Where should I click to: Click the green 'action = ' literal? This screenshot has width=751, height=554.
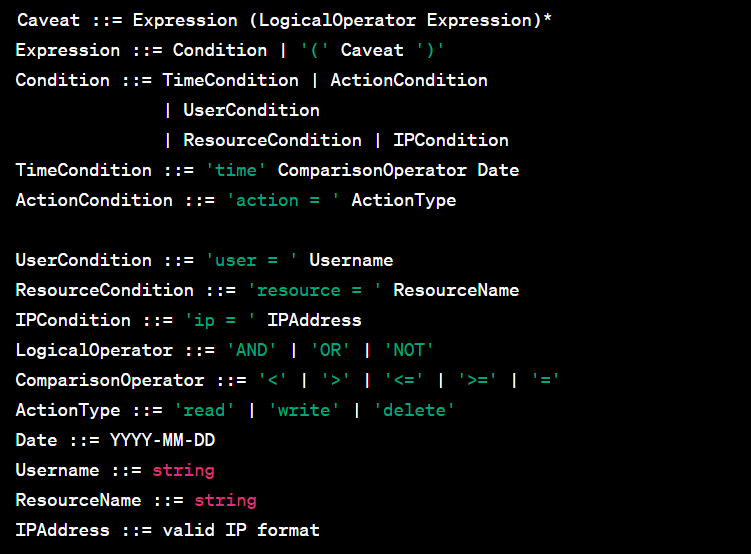click(283, 201)
